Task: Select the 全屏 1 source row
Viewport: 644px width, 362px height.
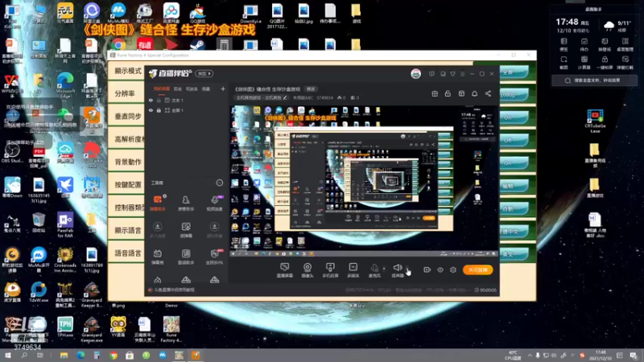Action: (x=187, y=110)
